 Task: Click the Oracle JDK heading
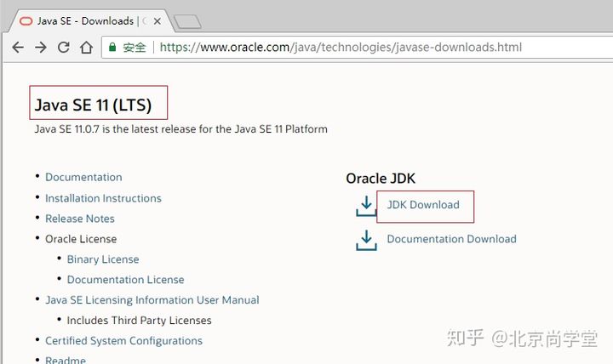(x=381, y=178)
